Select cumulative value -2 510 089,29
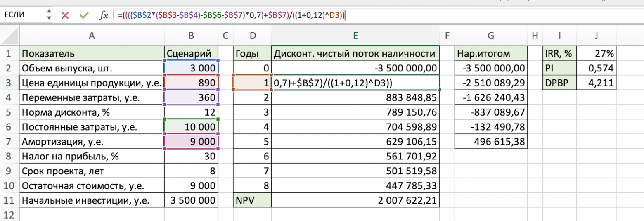 [x=490, y=83]
